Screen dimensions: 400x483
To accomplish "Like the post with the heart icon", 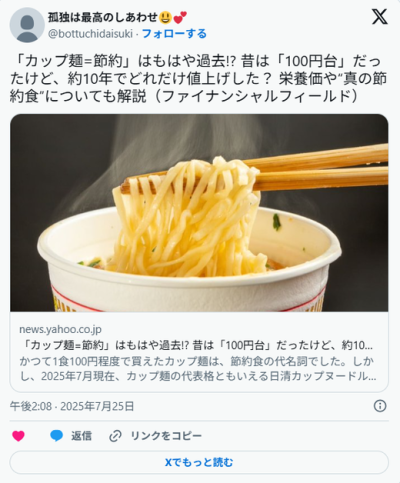I will pyautogui.click(x=18, y=436).
